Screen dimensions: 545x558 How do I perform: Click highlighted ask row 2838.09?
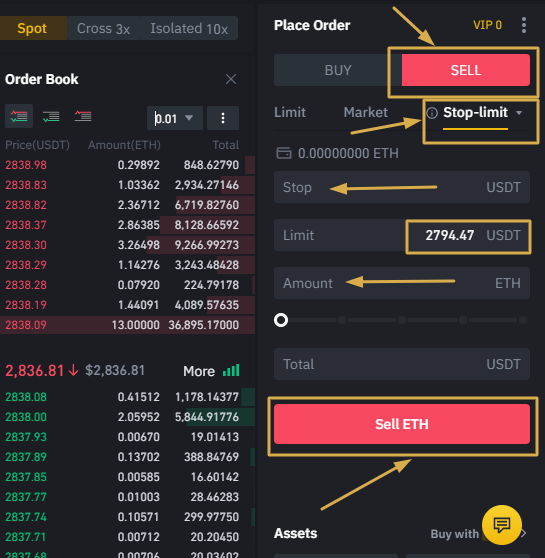tap(127, 325)
